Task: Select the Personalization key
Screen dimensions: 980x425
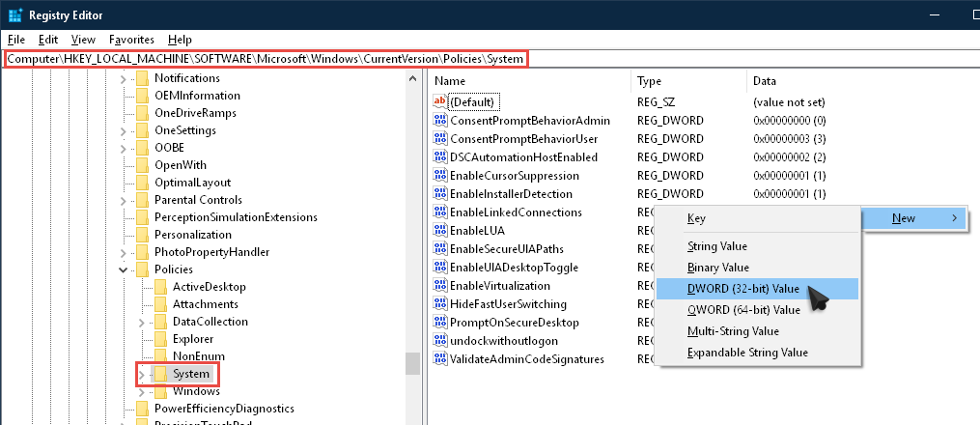Action: [x=192, y=235]
